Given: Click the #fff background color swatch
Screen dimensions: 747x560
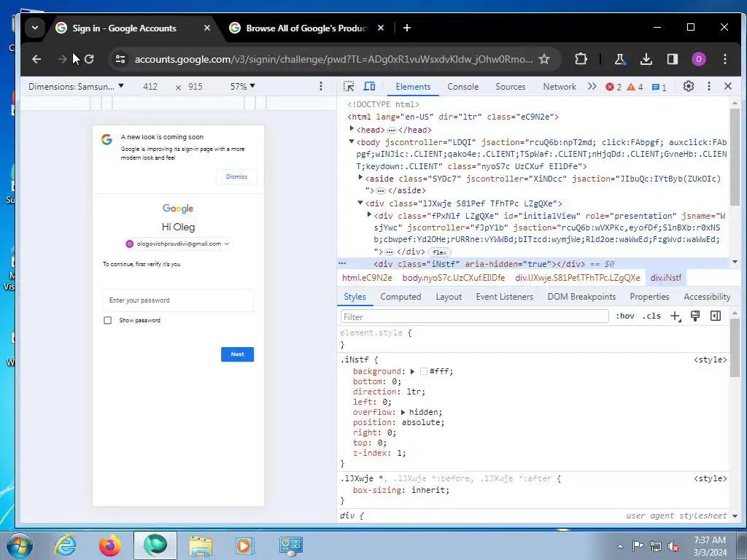Looking at the screenshot, I should pos(424,371).
